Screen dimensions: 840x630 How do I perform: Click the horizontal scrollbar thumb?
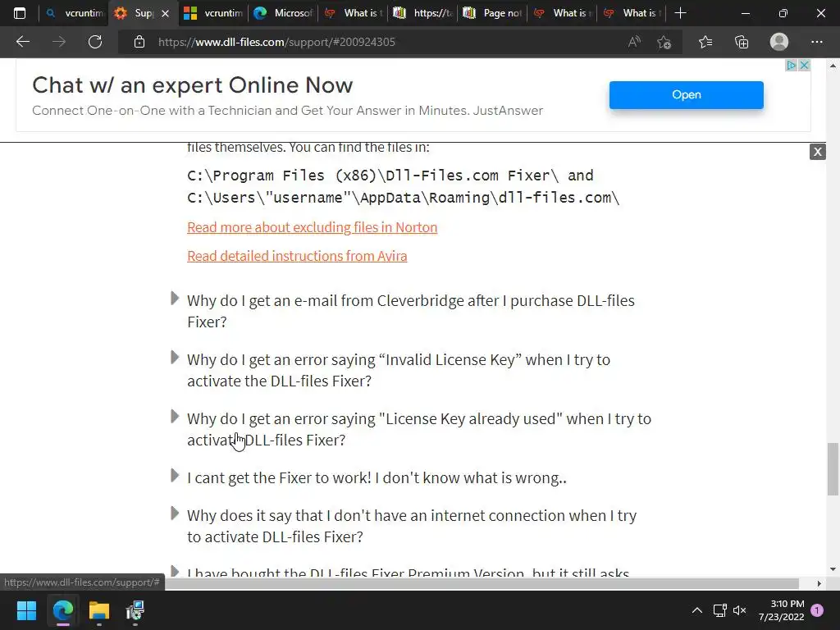(x=482, y=583)
